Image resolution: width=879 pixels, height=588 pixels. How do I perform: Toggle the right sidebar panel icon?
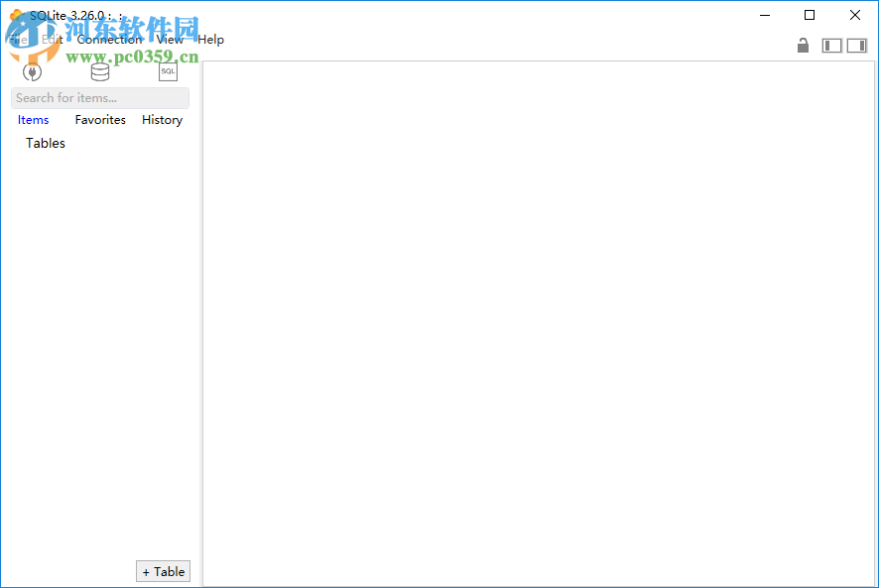(x=857, y=46)
